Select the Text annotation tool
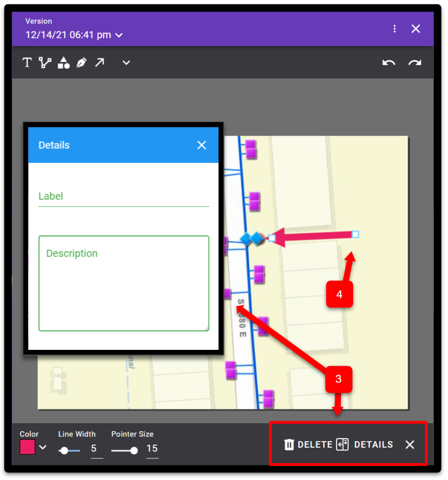This screenshot has width=448, height=480. 27,62
